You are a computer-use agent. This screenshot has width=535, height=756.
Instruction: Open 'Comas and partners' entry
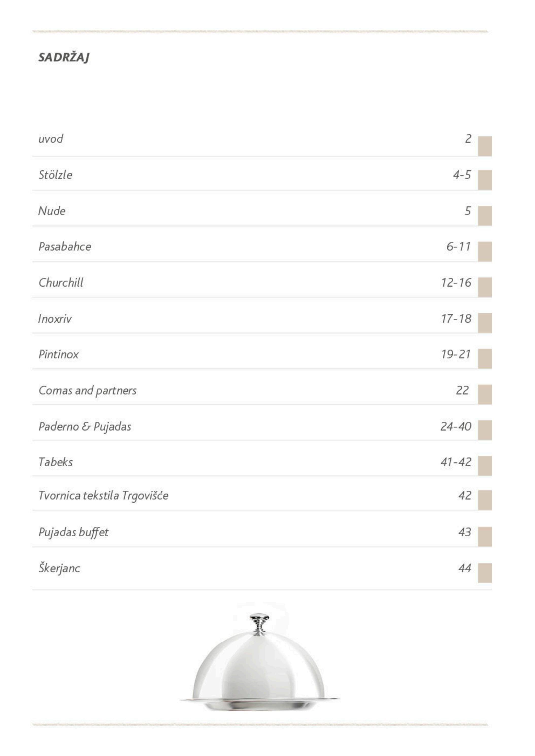pos(87,390)
